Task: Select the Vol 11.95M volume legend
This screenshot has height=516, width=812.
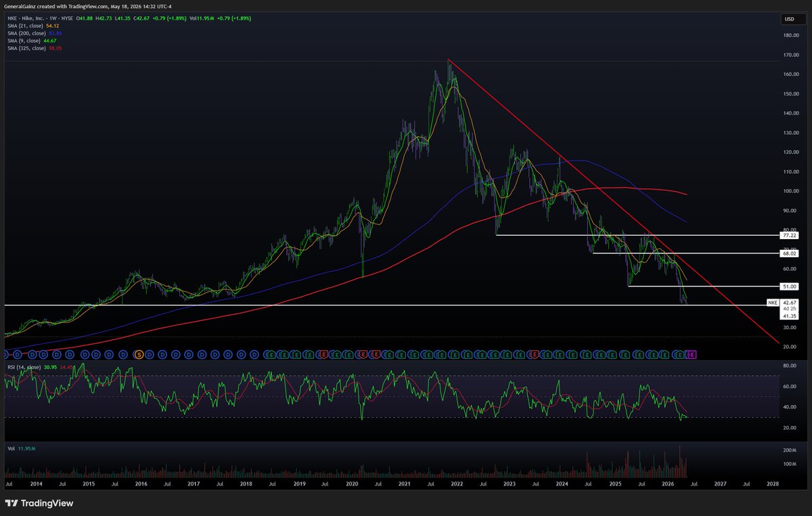Action: point(20,448)
